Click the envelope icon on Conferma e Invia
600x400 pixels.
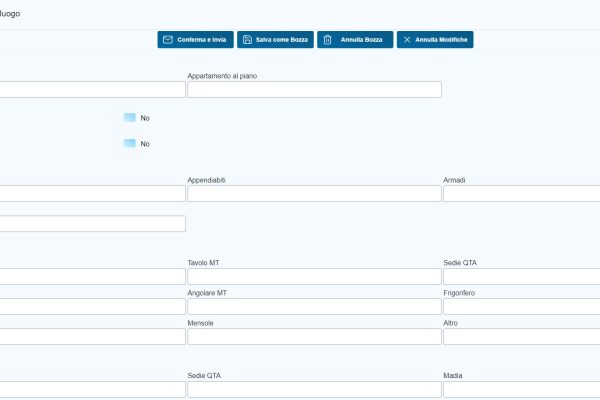[168, 40]
